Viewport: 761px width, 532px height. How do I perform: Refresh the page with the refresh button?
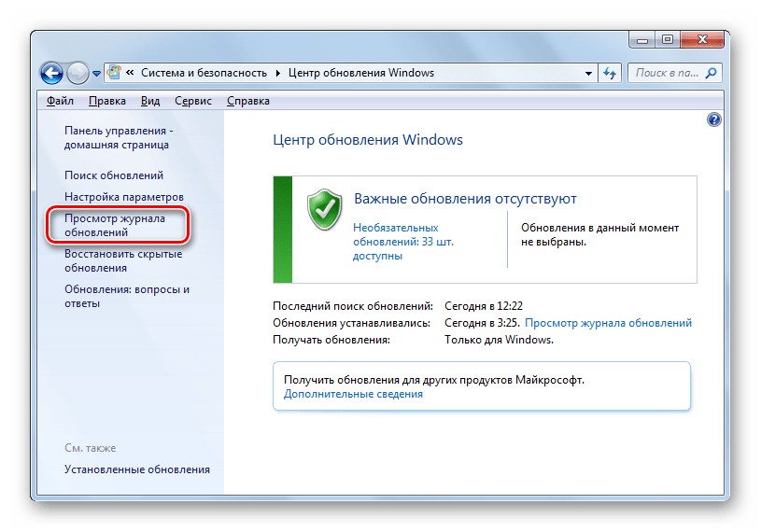click(610, 73)
